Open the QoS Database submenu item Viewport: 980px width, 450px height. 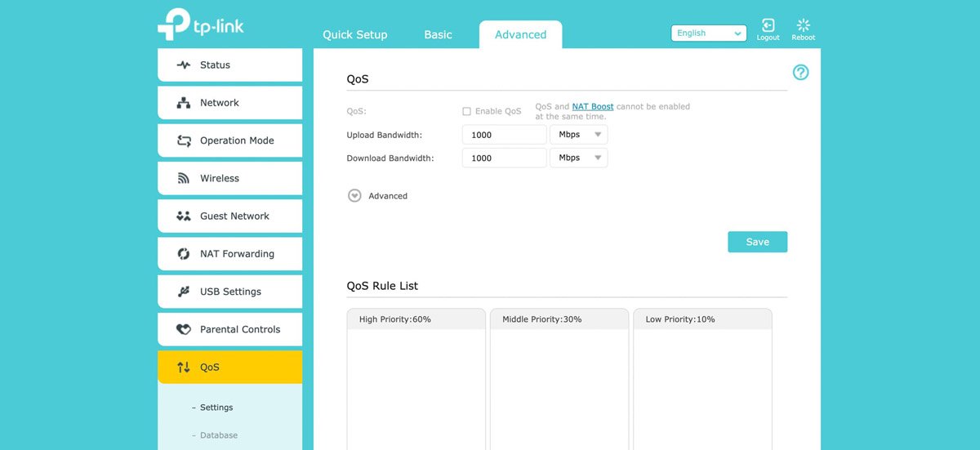[218, 435]
